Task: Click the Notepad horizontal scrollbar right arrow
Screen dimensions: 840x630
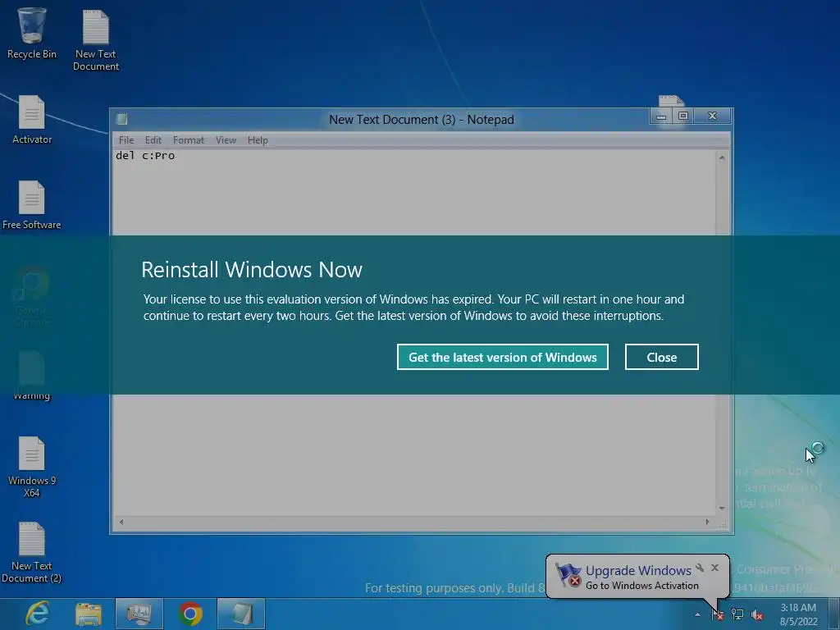Action: (707, 522)
